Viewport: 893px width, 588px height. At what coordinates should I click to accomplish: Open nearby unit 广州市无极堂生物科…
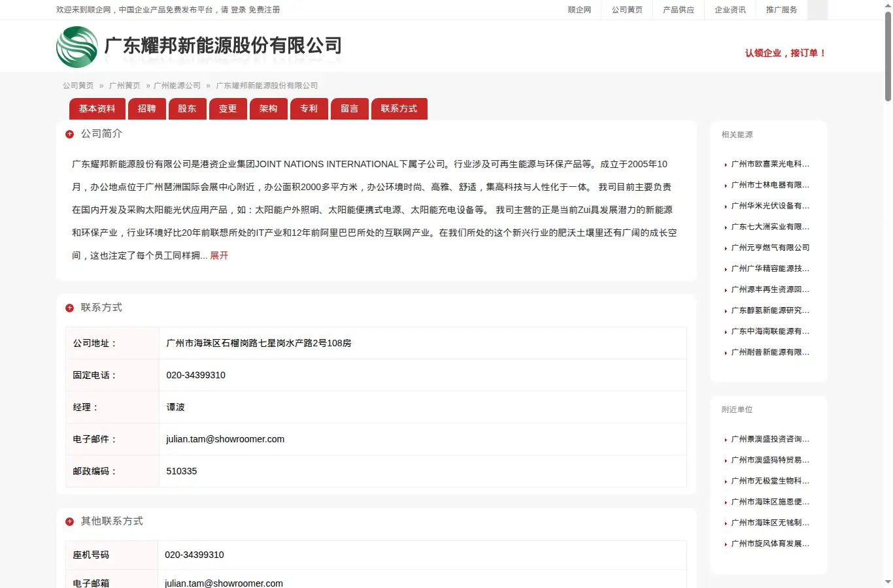770,481
